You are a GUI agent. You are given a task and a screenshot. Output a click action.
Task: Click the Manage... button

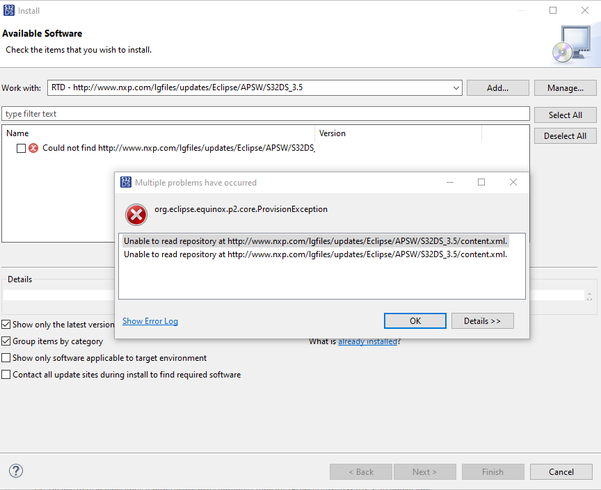pyautogui.click(x=565, y=88)
